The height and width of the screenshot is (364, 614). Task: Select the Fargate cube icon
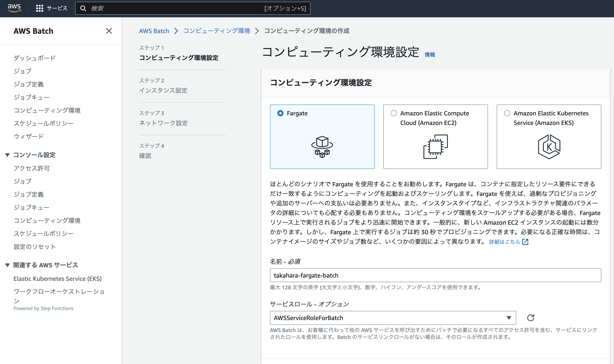click(x=322, y=147)
